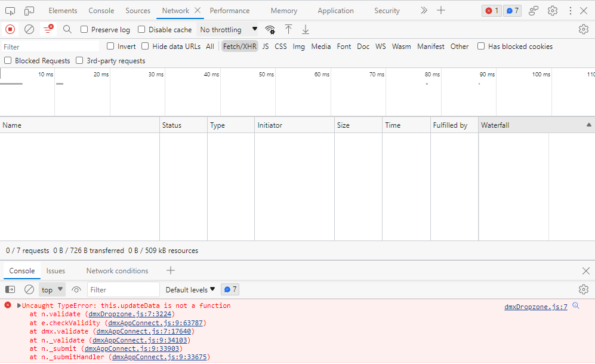Viewport: 595px width, 364px height.
Task: Filter requests by WS type
Action: click(381, 47)
